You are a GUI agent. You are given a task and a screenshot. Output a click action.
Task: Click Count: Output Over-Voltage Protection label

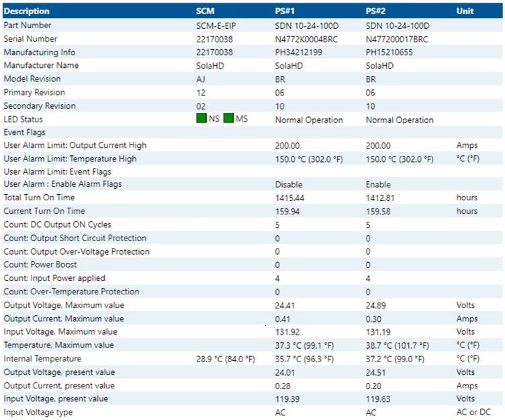[77, 252]
